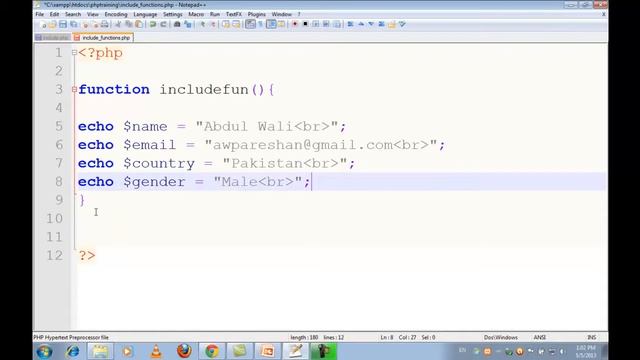This screenshot has height=360, width=640.
Task: Redo the edit via toolbar arrow
Action: coord(163,24)
